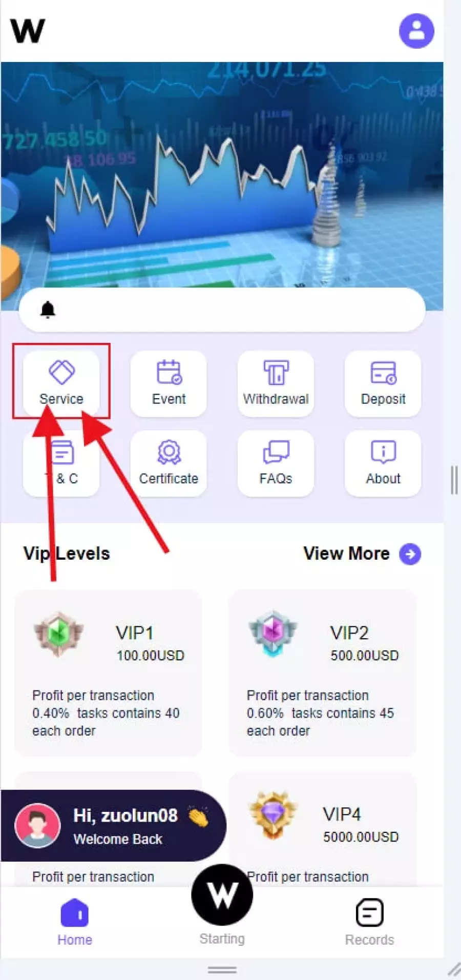The image size is (461, 980).
Task: Open the Withdrawal option
Action: coord(276,383)
